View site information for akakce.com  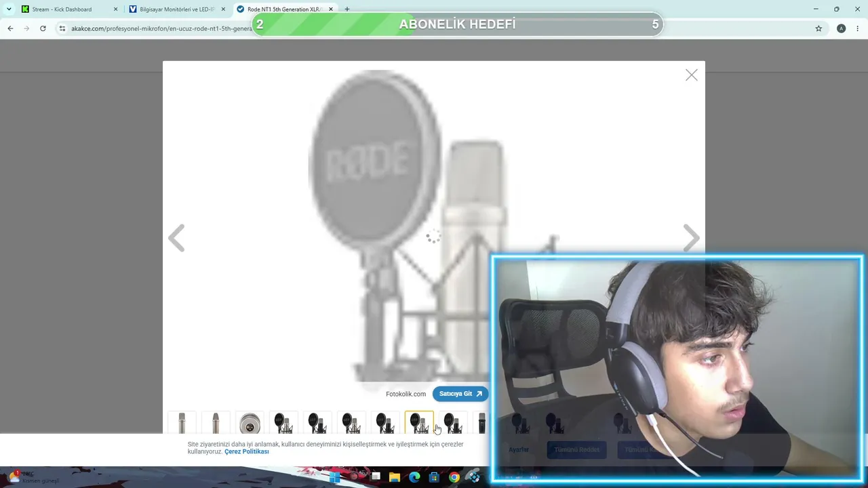coord(62,28)
